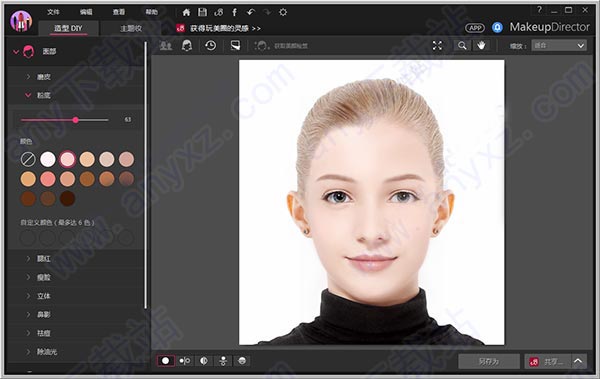Click the save disk icon
Viewport: 600px width, 379px height.
[x=202, y=12]
